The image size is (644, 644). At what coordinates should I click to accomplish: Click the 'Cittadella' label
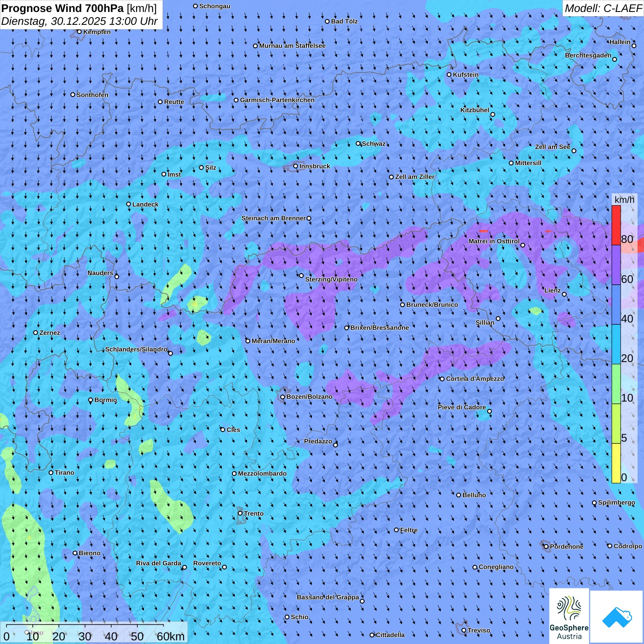(x=391, y=635)
